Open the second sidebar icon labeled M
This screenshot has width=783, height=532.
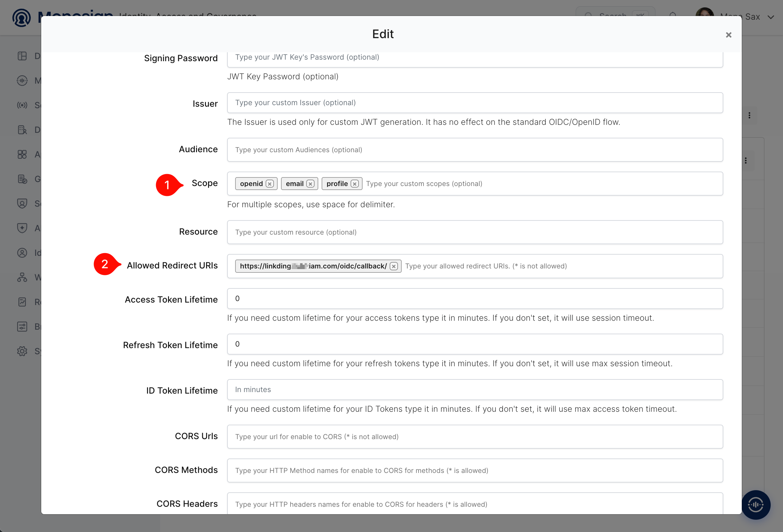point(22,81)
